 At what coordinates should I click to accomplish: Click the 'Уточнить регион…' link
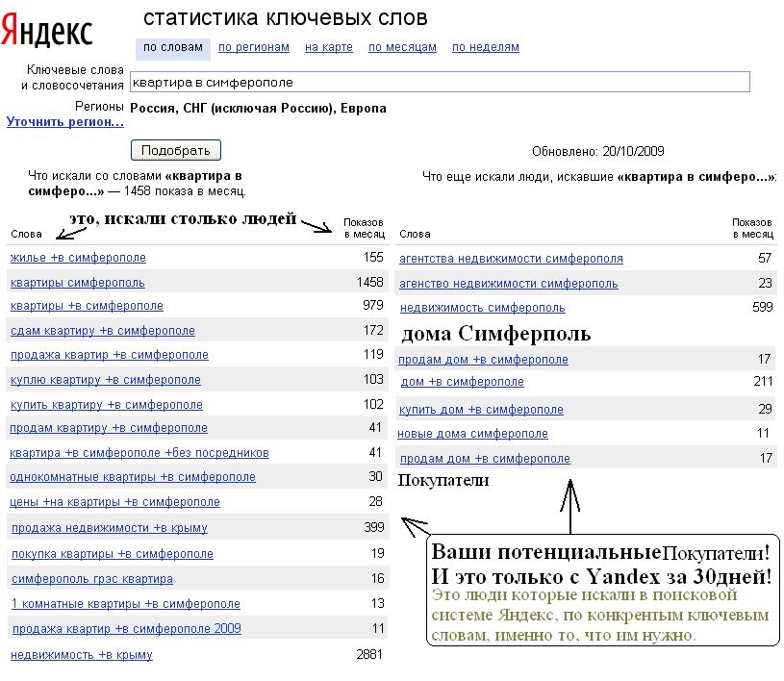pyautogui.click(x=65, y=122)
